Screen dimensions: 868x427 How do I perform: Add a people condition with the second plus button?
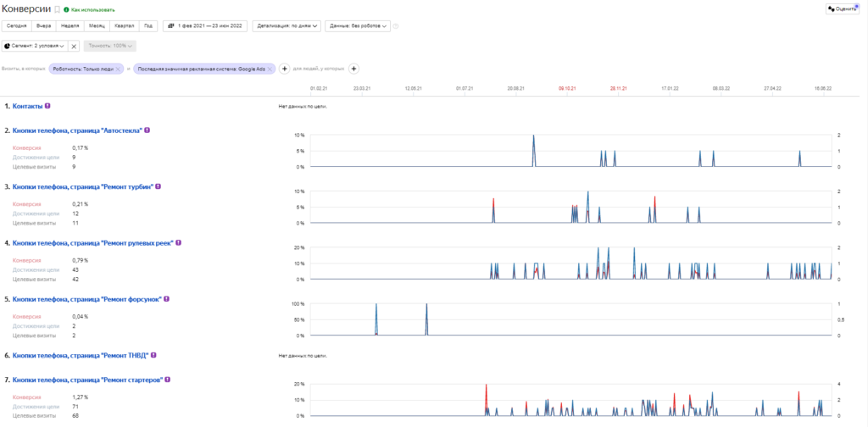click(353, 69)
